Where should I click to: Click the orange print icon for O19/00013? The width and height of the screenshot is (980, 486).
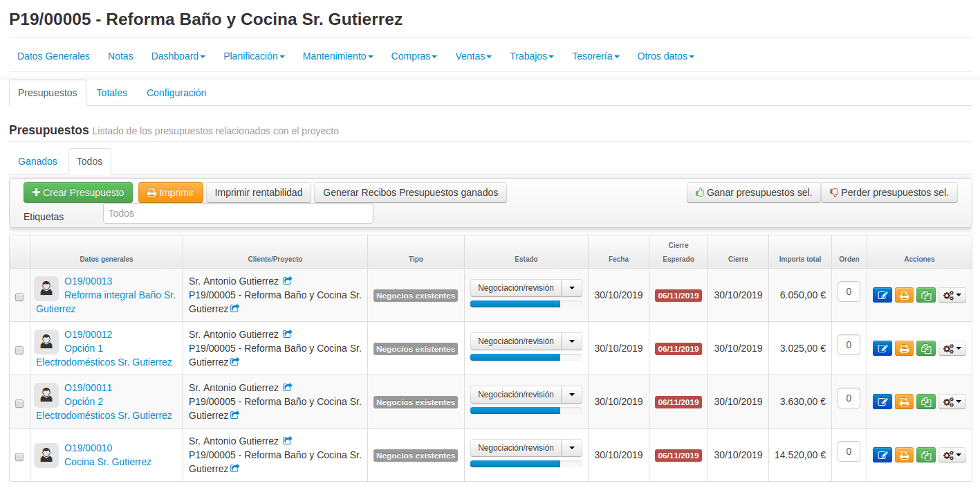click(904, 295)
